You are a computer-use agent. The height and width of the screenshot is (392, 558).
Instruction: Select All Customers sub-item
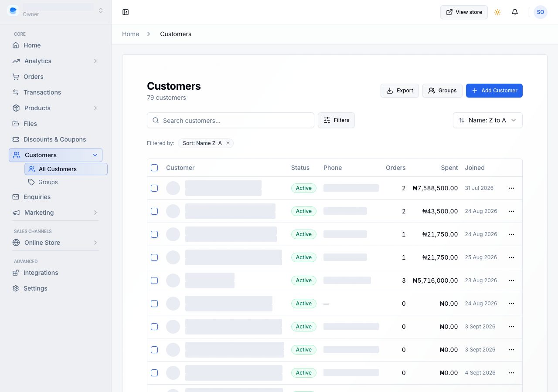(x=66, y=169)
